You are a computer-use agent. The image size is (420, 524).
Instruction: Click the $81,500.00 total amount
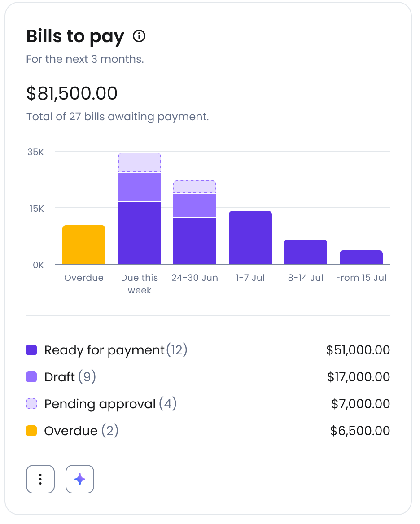pyautogui.click(x=72, y=93)
